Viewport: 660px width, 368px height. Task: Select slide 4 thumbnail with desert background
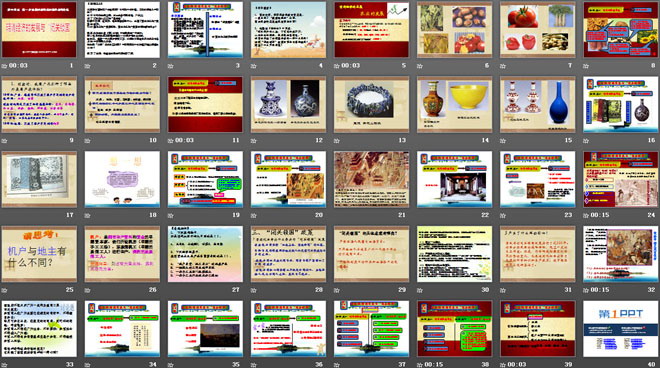coord(288,29)
